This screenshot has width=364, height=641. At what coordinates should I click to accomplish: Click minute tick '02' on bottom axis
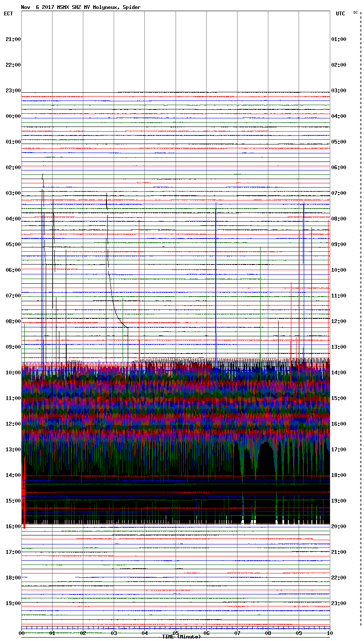(83, 633)
